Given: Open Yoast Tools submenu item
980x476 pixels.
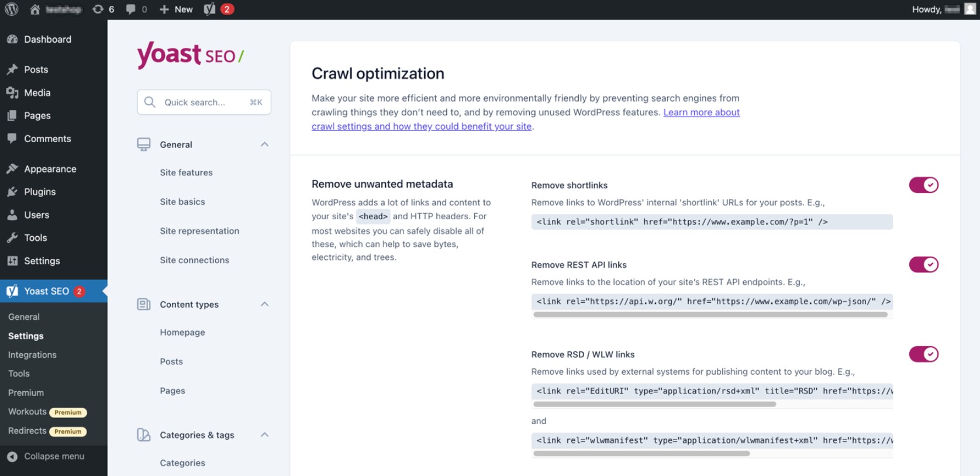Looking at the screenshot, I should [x=19, y=374].
